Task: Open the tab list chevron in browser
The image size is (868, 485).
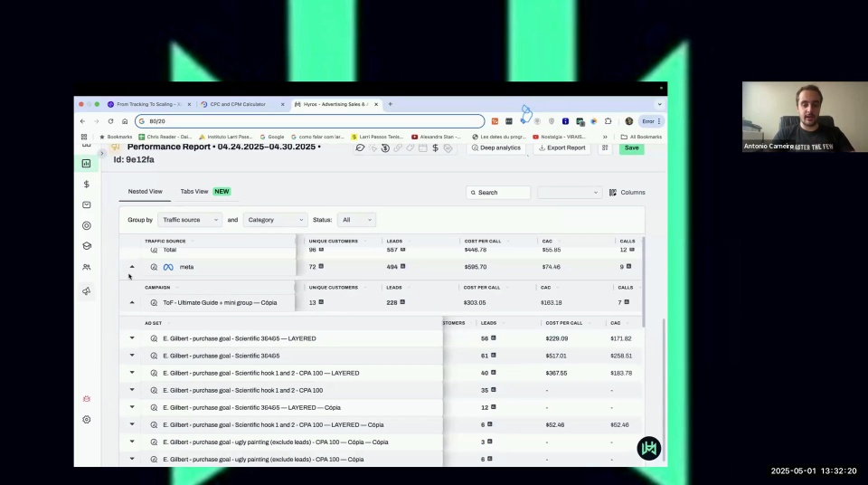Action: (x=659, y=104)
